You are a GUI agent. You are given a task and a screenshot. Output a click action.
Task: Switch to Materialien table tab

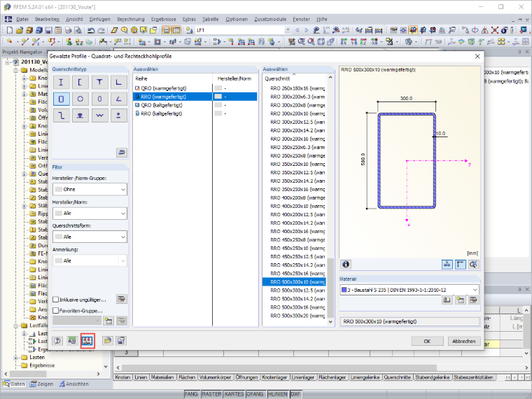[162, 377]
